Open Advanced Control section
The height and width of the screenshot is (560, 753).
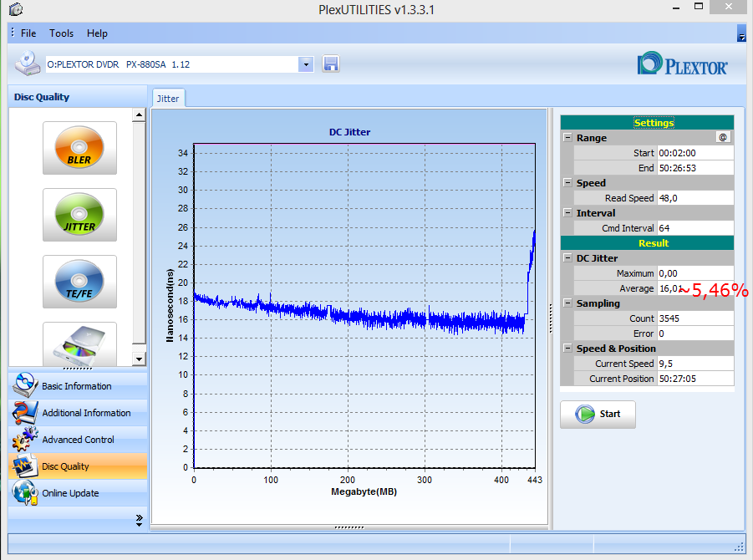click(78, 440)
